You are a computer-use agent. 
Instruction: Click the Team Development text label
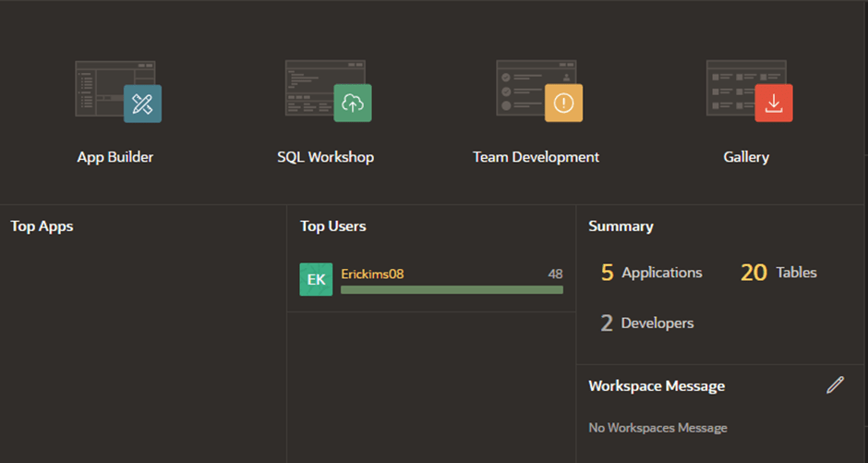(536, 157)
